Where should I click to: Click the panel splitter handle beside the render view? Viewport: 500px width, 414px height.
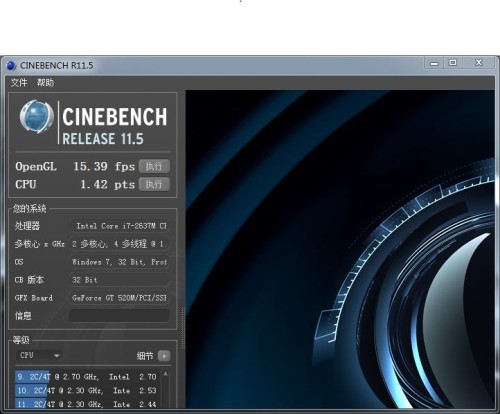pos(183,328)
